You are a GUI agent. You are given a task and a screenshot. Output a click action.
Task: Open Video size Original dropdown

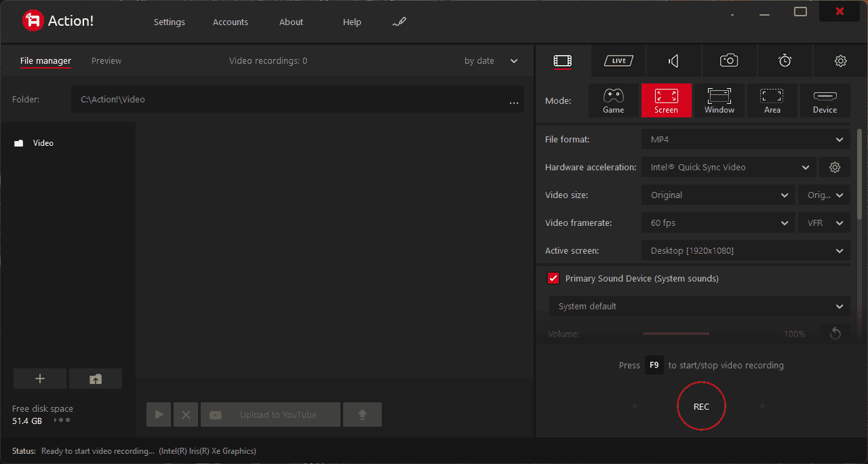click(718, 195)
